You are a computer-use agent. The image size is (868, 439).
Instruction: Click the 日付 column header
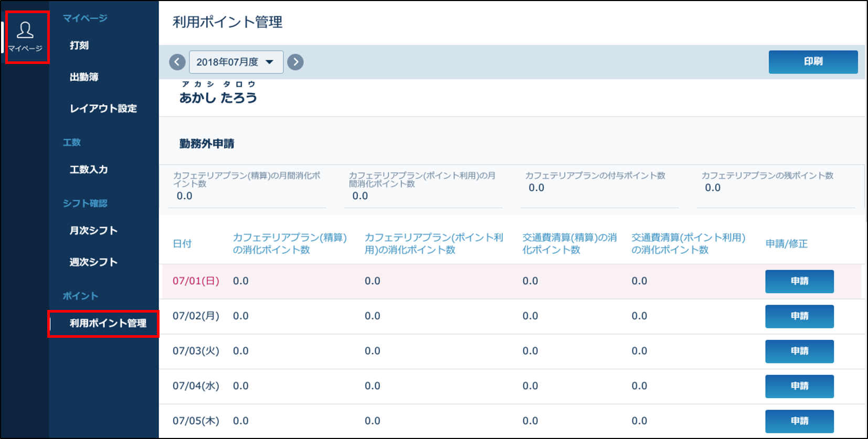click(x=182, y=244)
